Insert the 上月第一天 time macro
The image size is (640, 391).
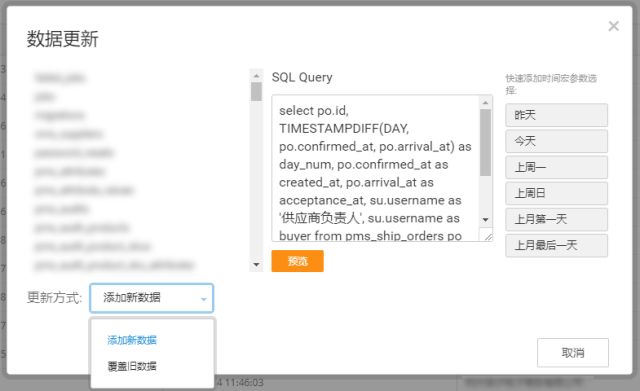coord(556,219)
